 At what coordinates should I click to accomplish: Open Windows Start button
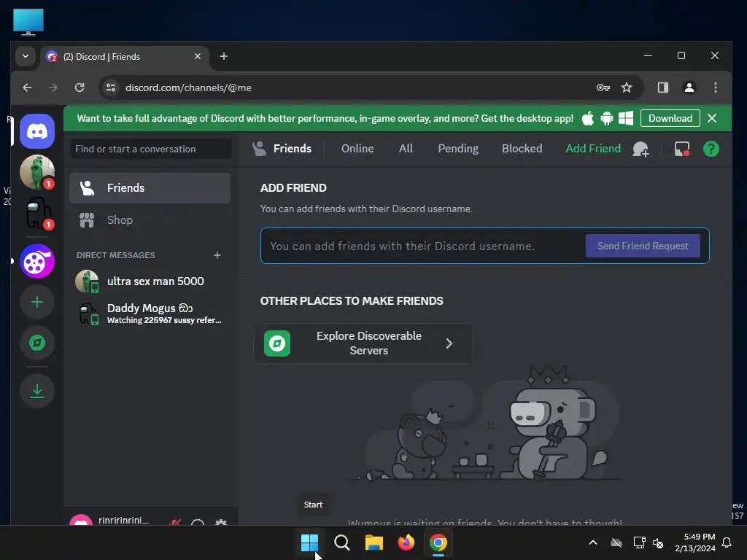(309, 542)
